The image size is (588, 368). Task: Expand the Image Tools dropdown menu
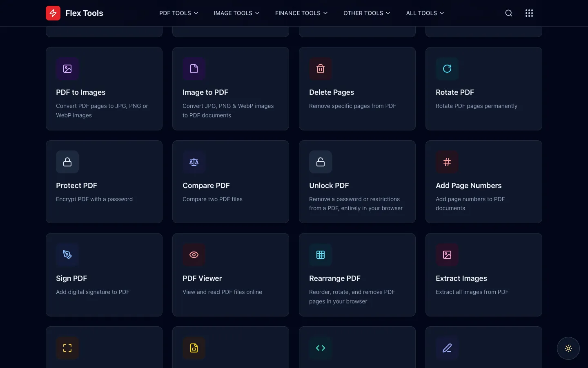coord(237,13)
